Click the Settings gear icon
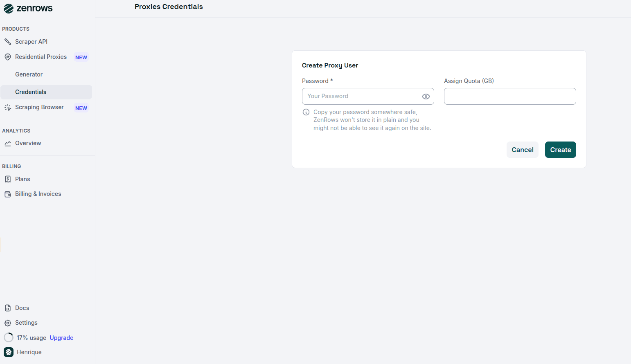 pos(8,323)
